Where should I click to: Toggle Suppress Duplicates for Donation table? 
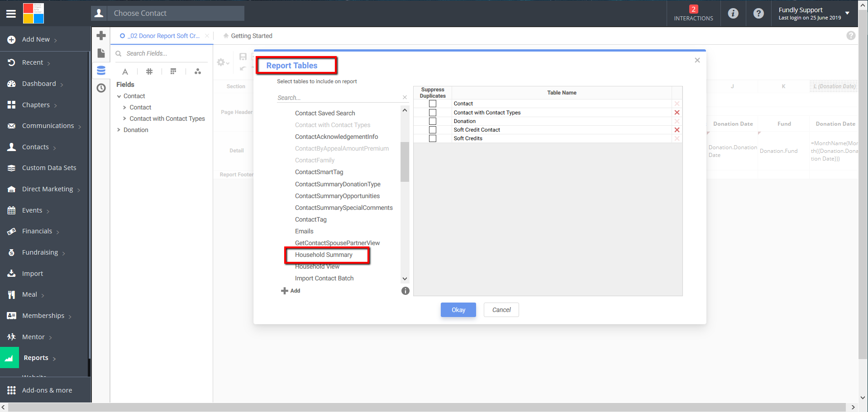(433, 121)
